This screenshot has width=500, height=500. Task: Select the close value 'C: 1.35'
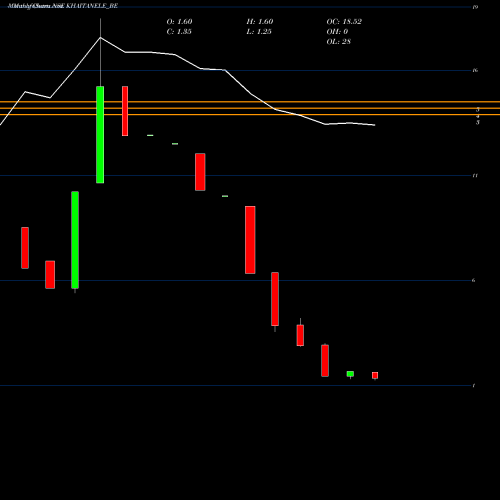[179, 32]
